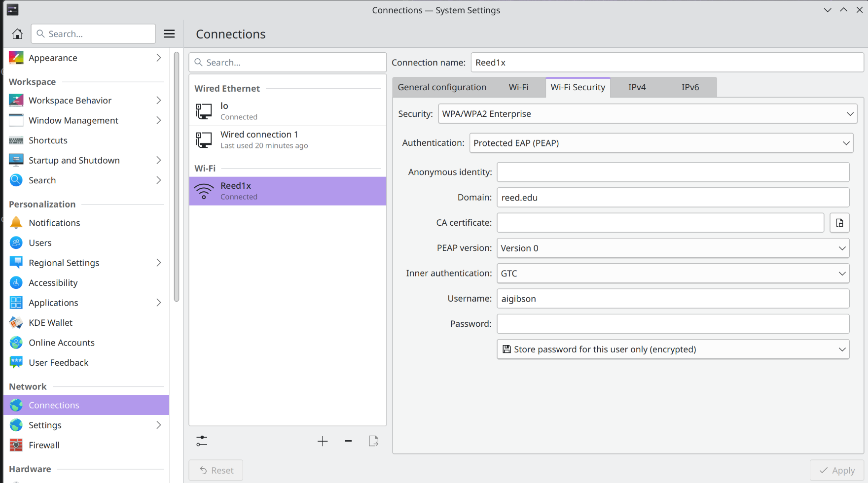
Task: Open the store password option dropdown
Action: (673, 349)
